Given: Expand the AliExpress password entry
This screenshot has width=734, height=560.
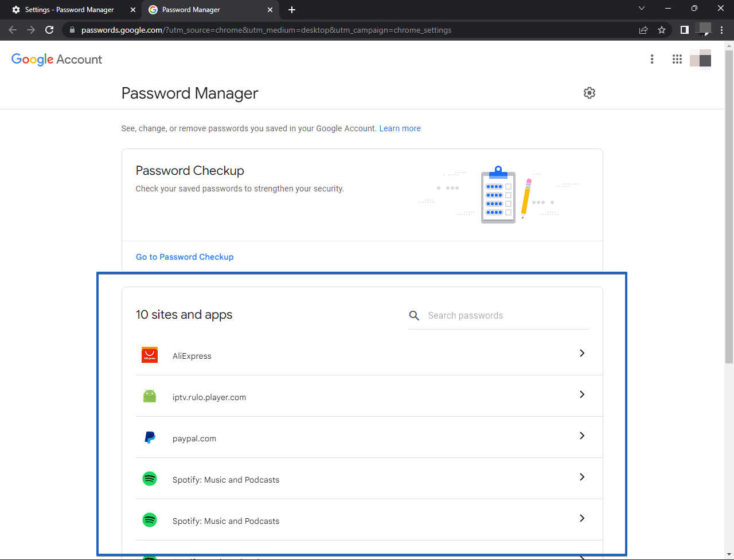Looking at the screenshot, I should pyautogui.click(x=581, y=353).
